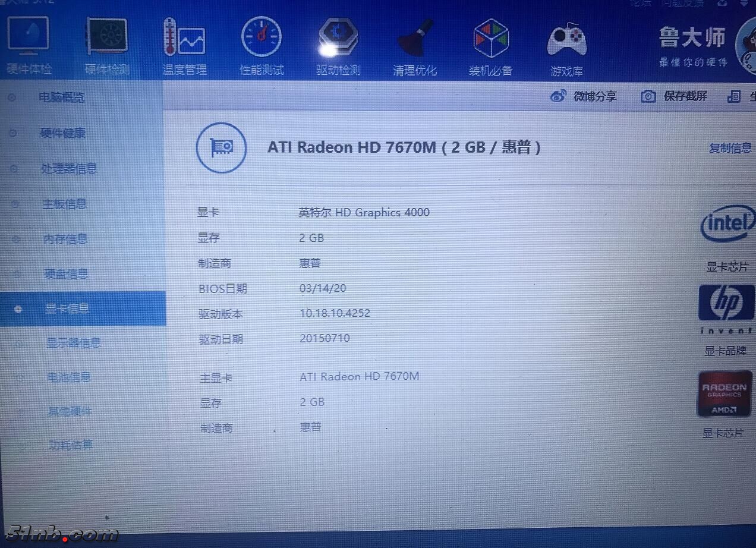Open 清理优化 cleanup optimization
Screen dimensions: 756x548
tap(415, 46)
